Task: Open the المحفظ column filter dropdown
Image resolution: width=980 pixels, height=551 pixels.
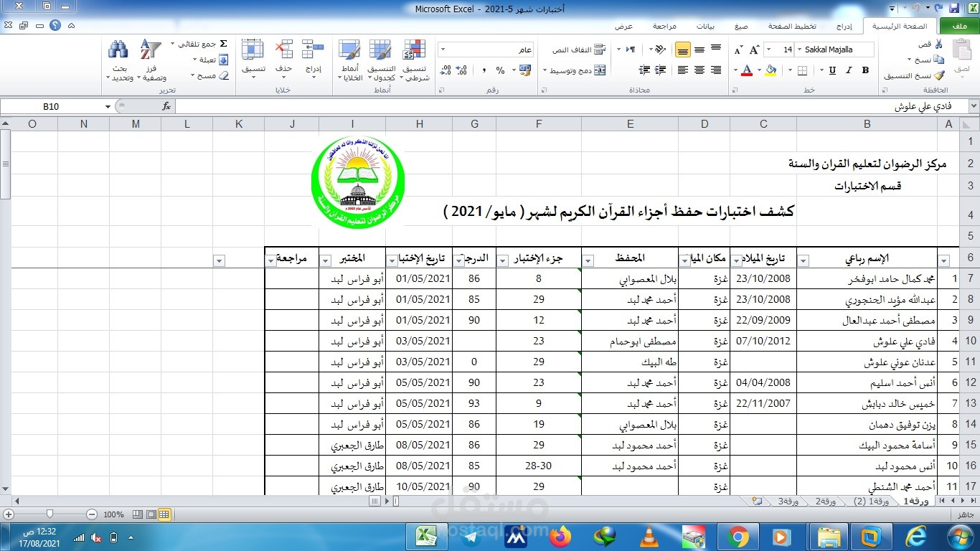Action: [588, 260]
